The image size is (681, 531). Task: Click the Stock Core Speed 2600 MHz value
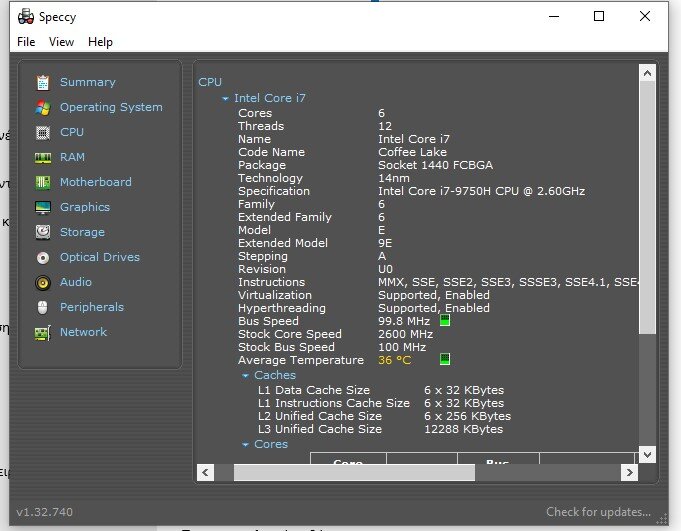coord(405,334)
